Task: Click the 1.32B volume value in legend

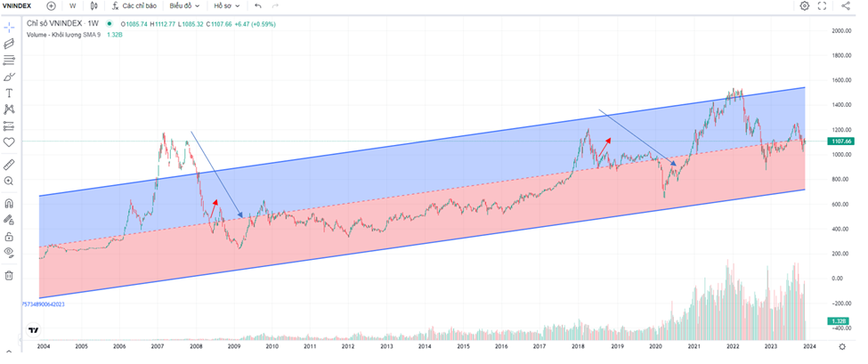Action: coord(115,35)
